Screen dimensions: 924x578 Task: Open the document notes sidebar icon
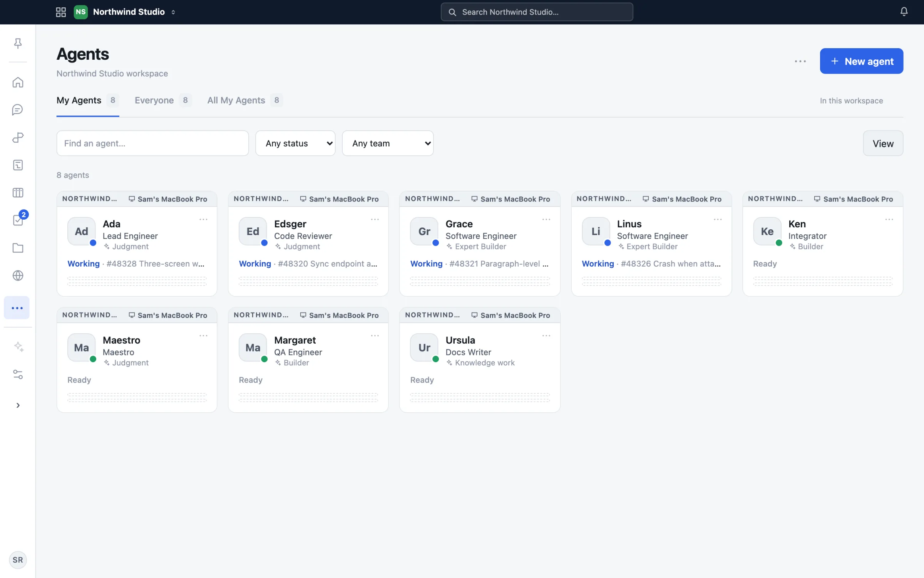[18, 165]
